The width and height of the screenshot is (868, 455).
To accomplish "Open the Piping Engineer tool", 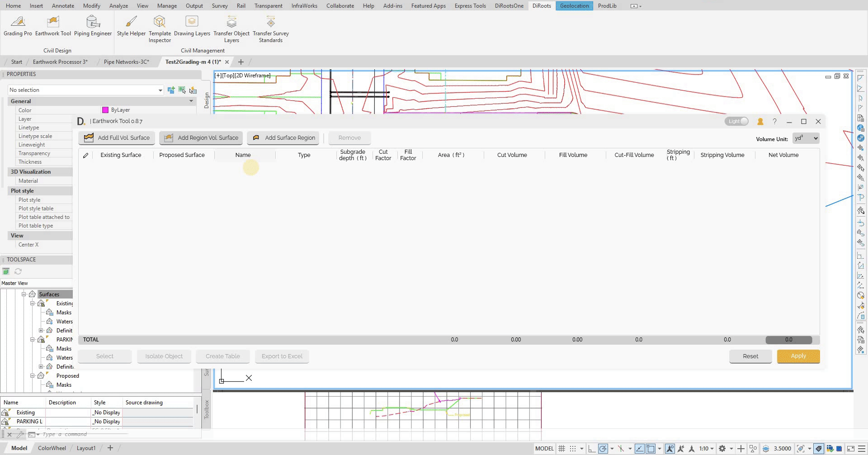I will [x=93, y=25].
